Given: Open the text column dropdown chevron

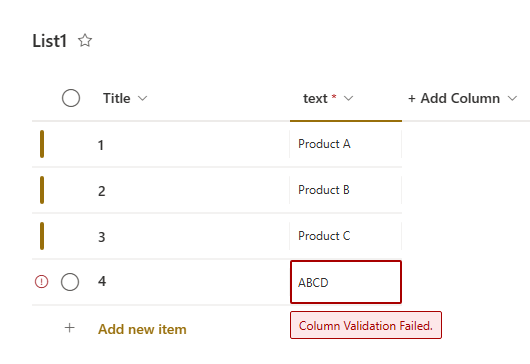Looking at the screenshot, I should point(348,98).
